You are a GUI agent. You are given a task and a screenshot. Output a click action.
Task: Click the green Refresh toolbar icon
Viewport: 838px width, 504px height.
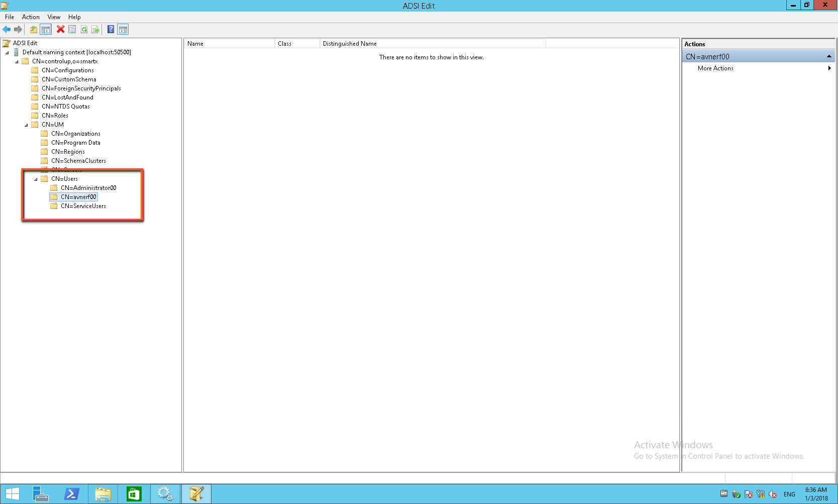tap(84, 30)
